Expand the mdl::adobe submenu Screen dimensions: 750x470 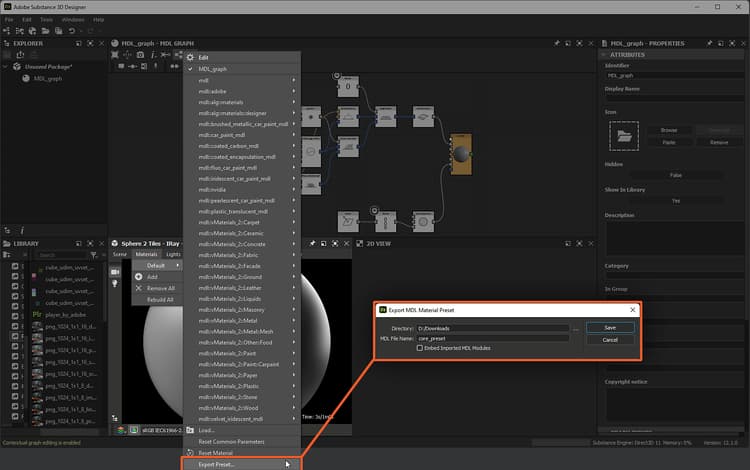(242, 91)
